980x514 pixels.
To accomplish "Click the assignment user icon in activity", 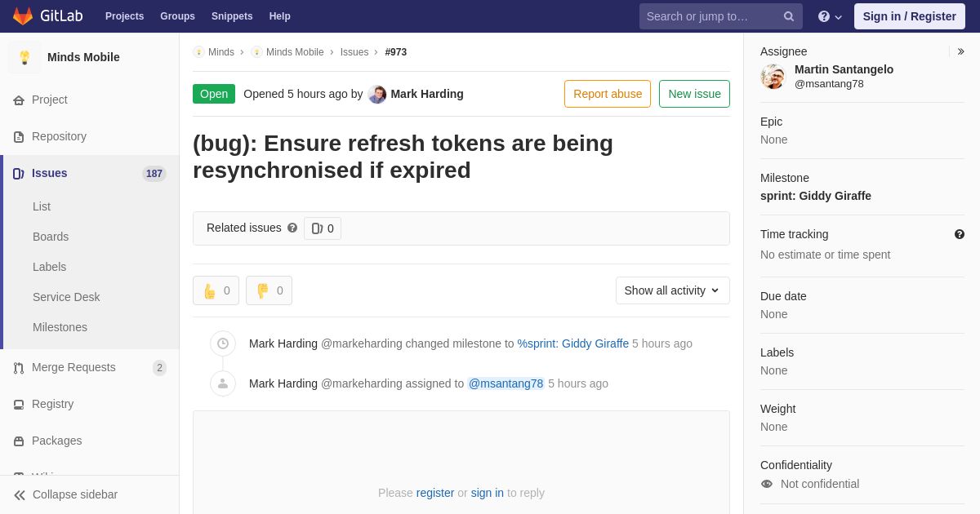I will click(223, 383).
